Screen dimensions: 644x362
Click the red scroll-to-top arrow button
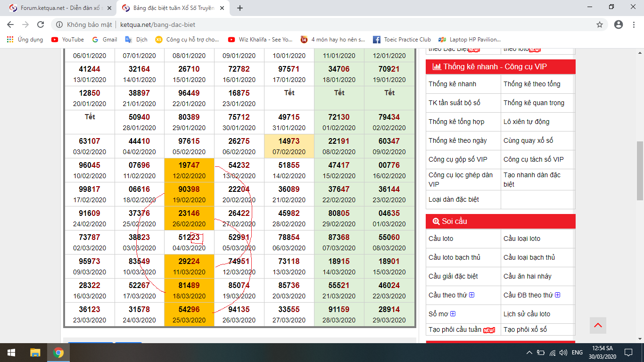(x=598, y=325)
